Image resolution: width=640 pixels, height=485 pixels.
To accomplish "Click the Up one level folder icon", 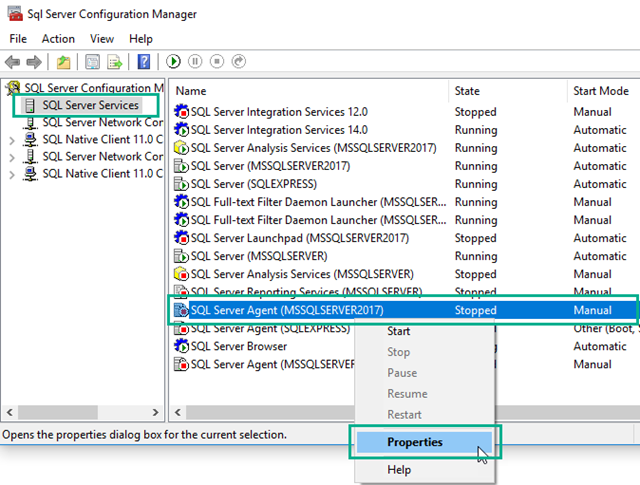I will pos(63,62).
